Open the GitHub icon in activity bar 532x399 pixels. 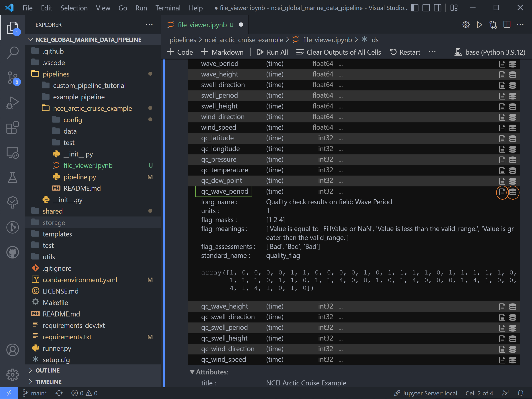13,252
